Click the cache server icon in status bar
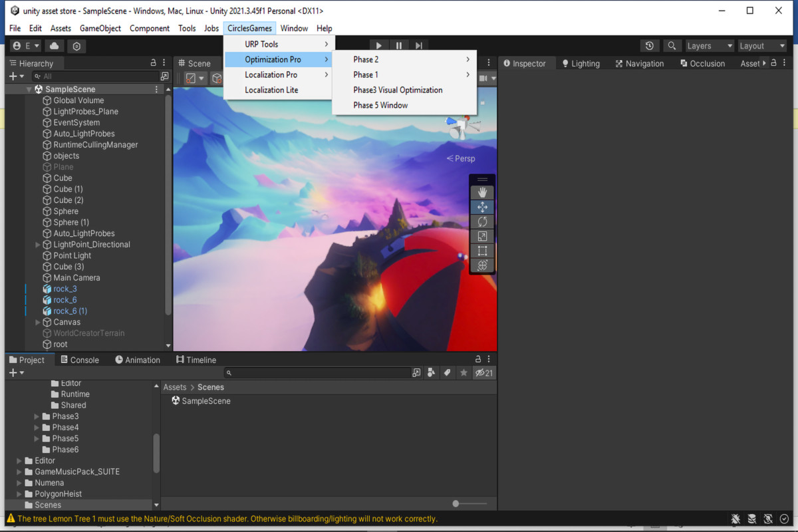Screen dimensions: 798x532 coord(751,519)
